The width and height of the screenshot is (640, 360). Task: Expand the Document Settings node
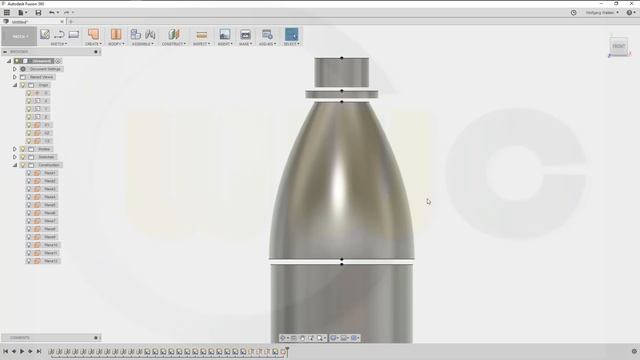click(x=15, y=69)
